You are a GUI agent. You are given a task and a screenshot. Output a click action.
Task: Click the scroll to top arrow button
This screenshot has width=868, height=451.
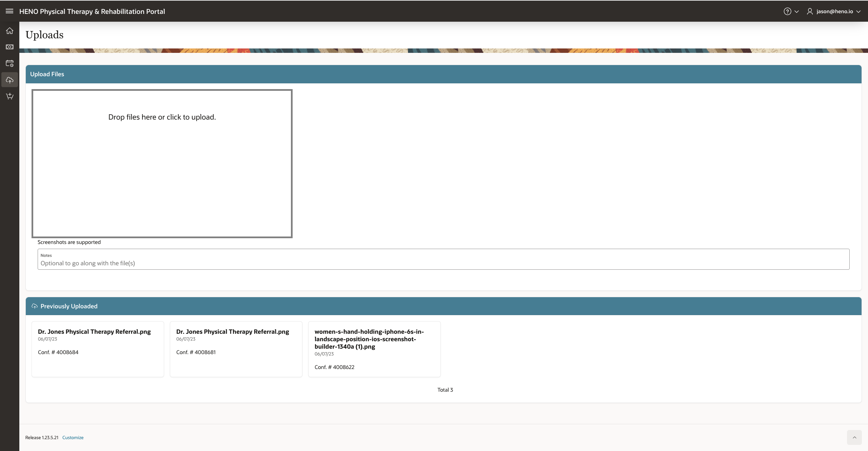(x=854, y=437)
